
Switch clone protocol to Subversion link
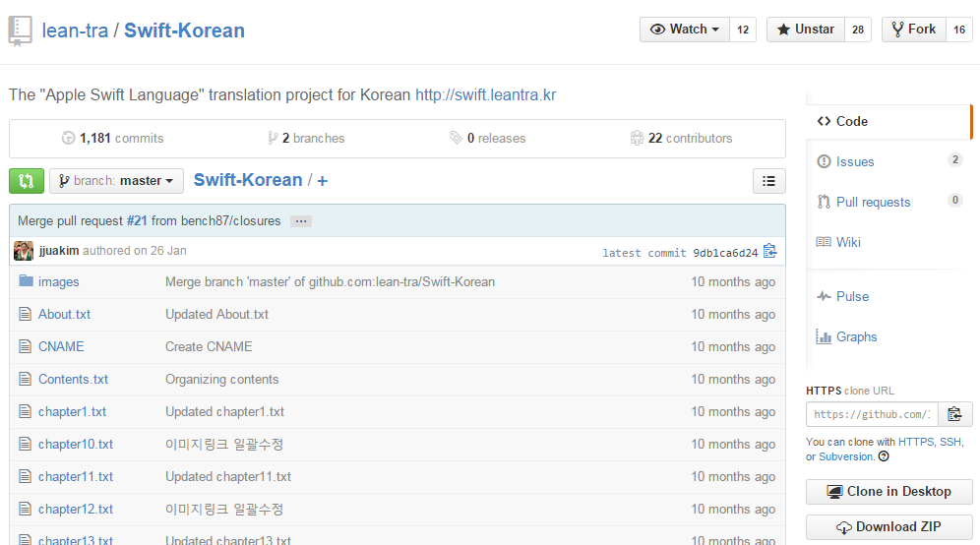845,456
